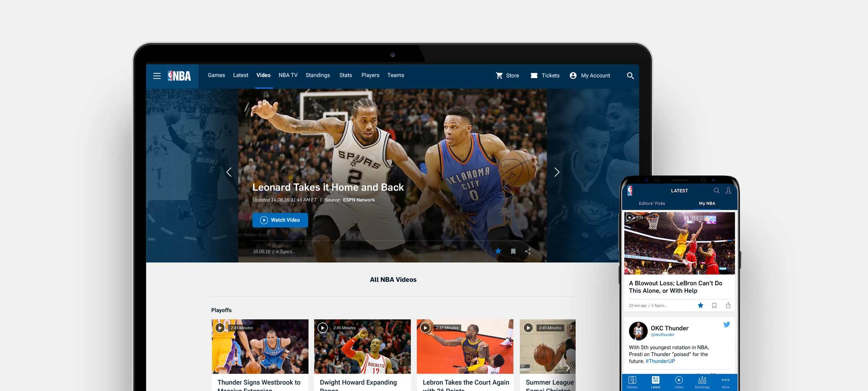Switch to My NBA tab on phone

(707, 203)
